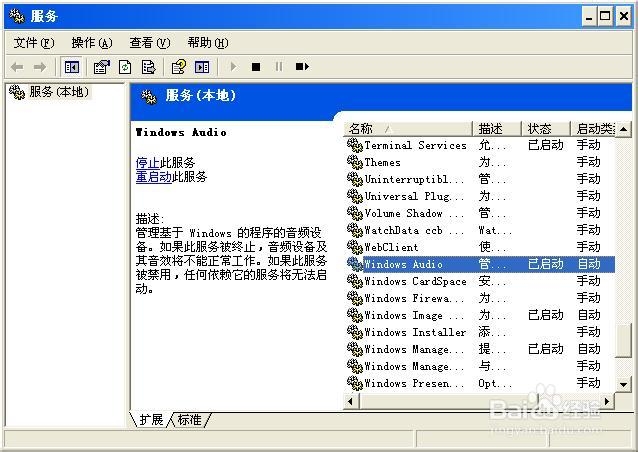Screen dimensions: 638x452
Task: Select the Windows Installer service row
Action: tap(480, 332)
